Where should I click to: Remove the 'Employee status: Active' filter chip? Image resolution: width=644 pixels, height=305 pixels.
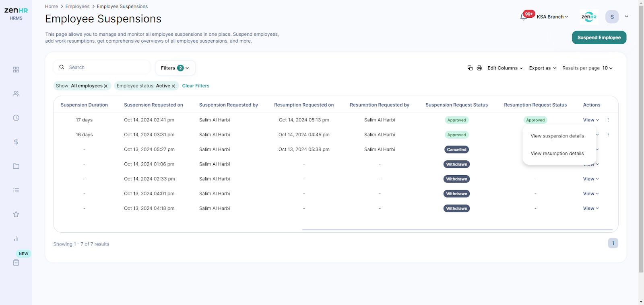[x=173, y=86]
